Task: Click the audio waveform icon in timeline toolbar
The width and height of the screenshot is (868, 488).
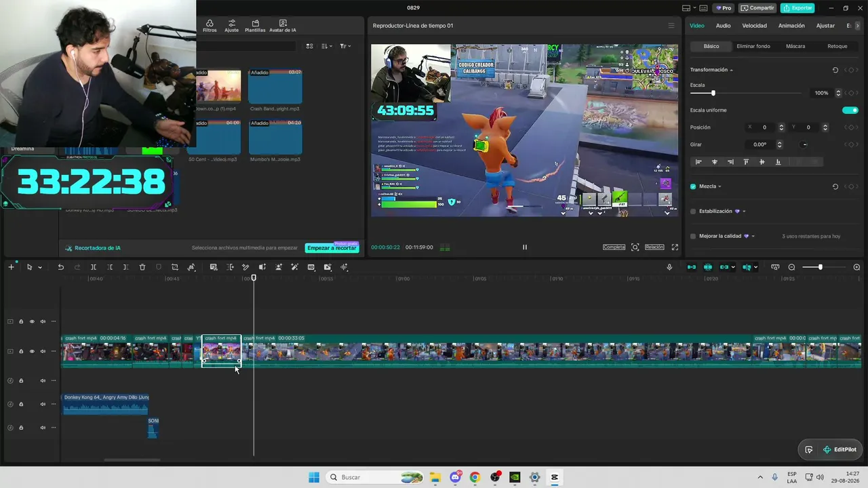Action: click(x=344, y=267)
